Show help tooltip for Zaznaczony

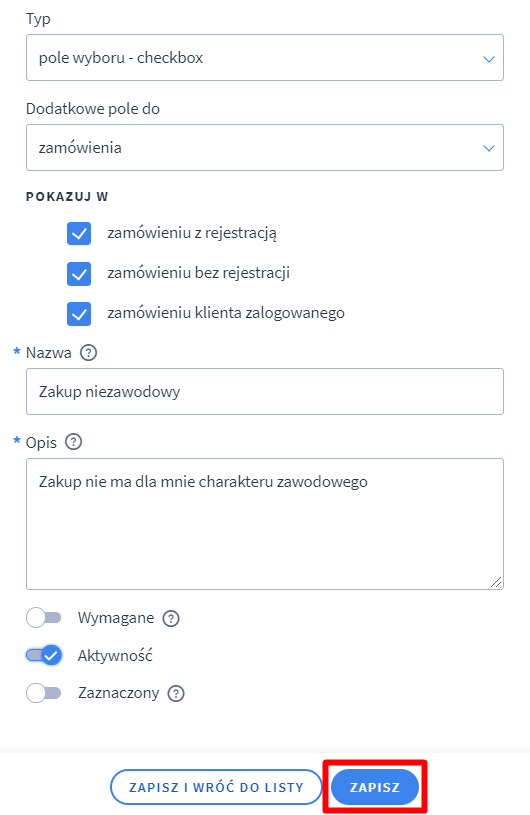click(x=176, y=693)
